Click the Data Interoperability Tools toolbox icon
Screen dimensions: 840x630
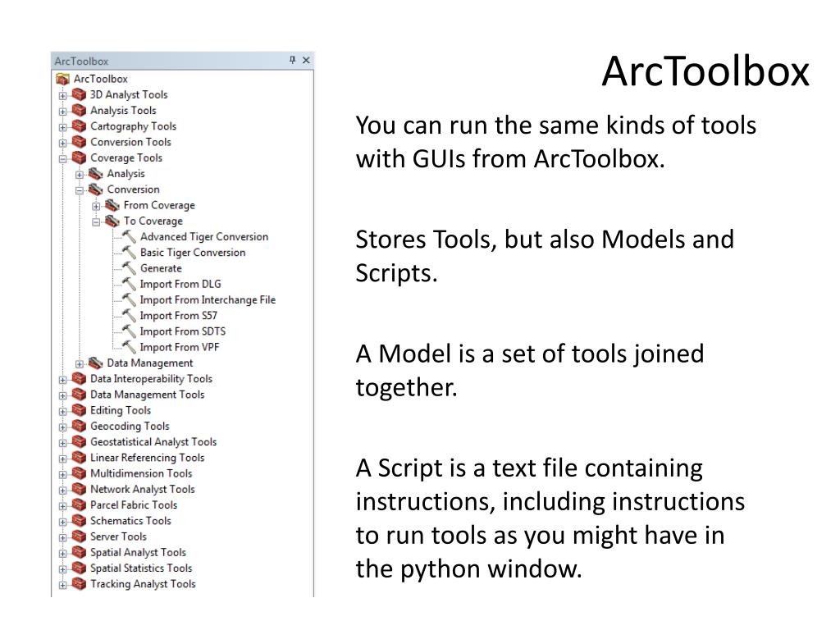pyautogui.click(x=79, y=379)
